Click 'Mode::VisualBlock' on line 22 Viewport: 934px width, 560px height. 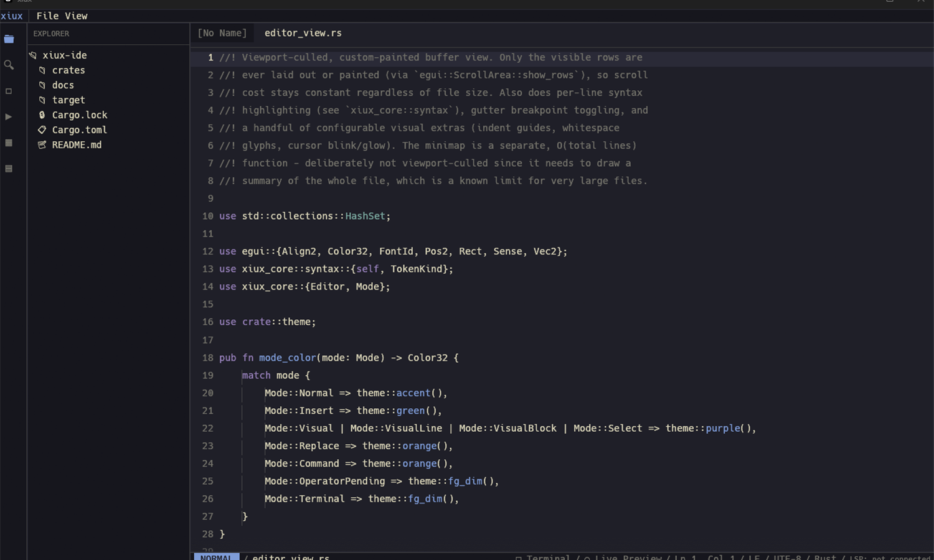[507, 428]
